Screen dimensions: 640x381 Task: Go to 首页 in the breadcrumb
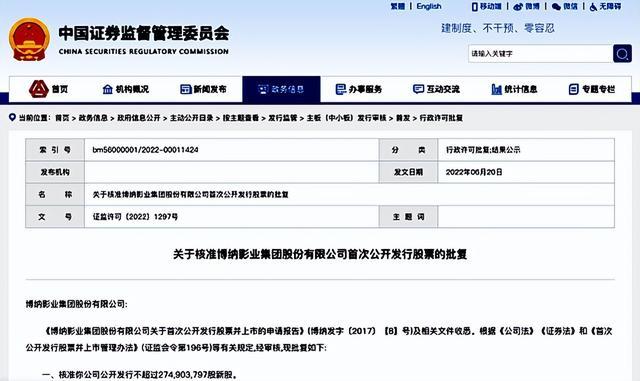(x=62, y=118)
